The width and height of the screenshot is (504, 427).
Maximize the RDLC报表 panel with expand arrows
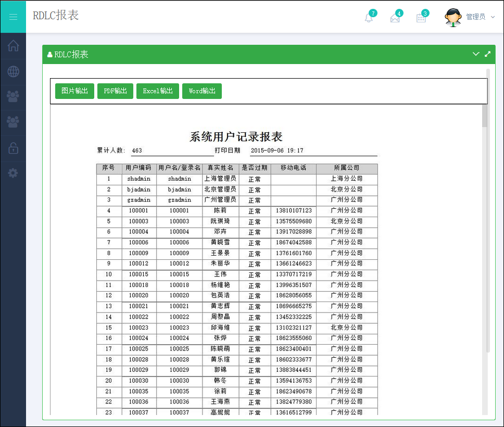tap(488, 54)
